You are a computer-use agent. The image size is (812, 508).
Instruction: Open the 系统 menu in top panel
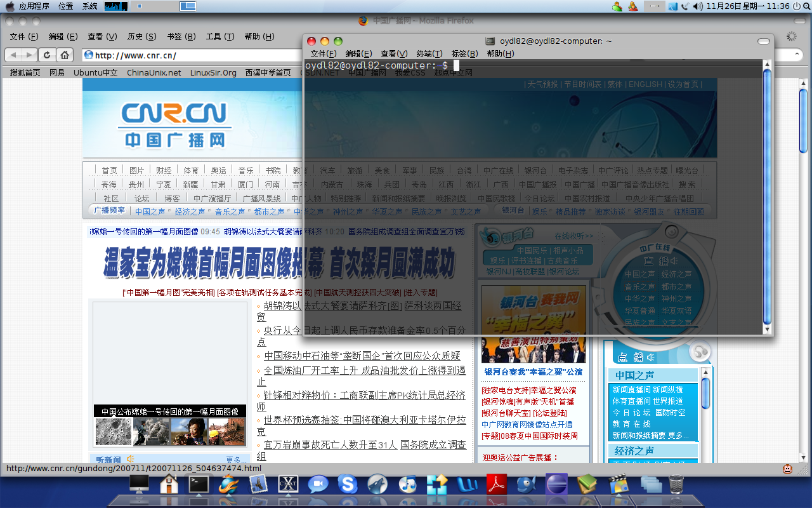tap(90, 6)
